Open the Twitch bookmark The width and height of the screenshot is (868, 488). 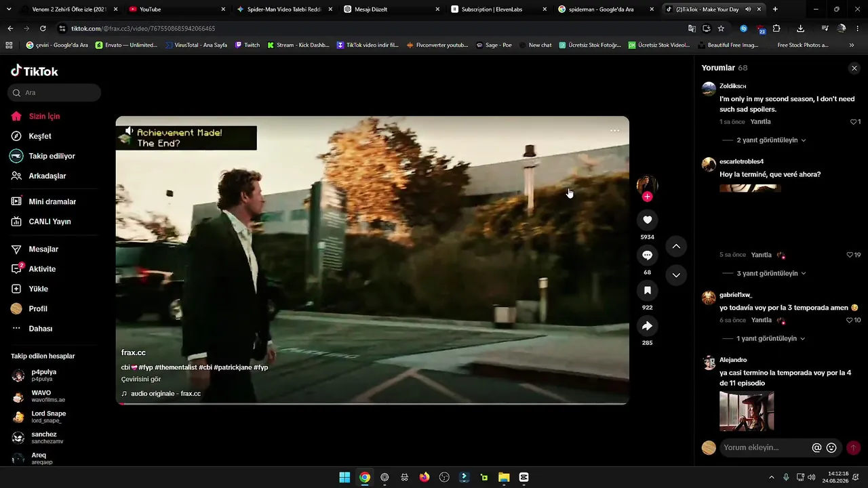(248, 45)
